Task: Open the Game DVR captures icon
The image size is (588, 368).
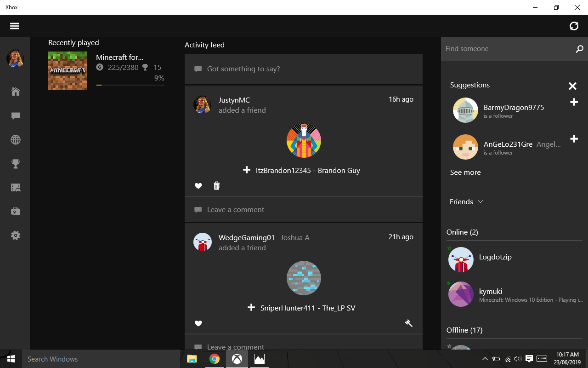Action: [16, 188]
